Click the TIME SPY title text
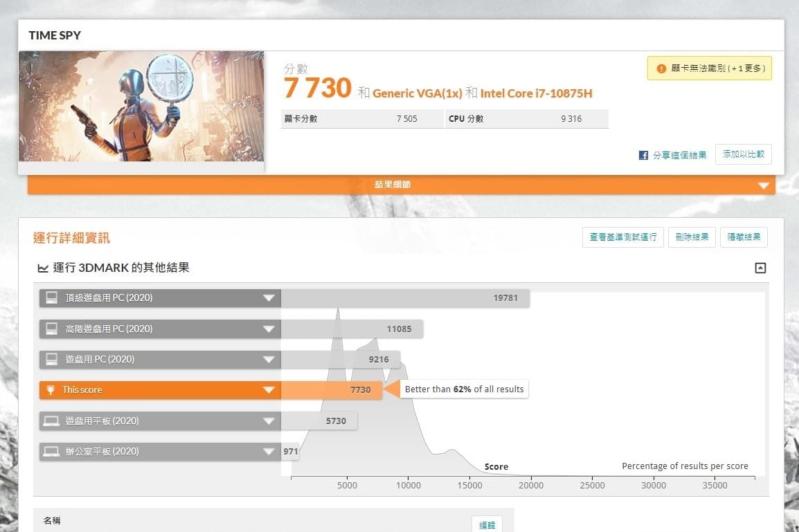Viewport: 799px width, 532px height. coord(55,35)
